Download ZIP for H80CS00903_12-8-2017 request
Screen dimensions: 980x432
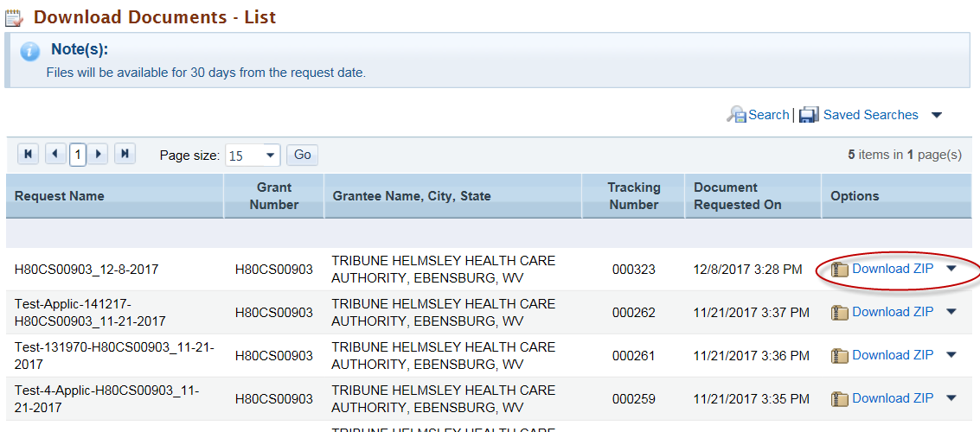pyautogui.click(x=893, y=269)
